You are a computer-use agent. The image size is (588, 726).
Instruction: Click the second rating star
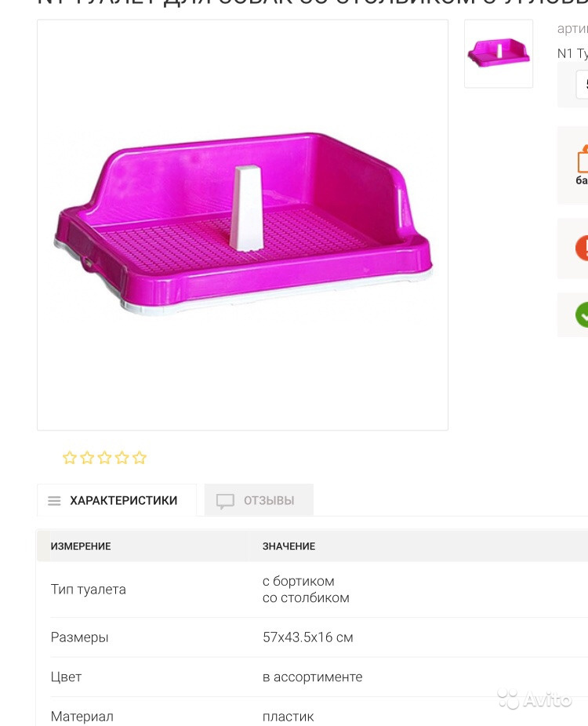coord(87,457)
